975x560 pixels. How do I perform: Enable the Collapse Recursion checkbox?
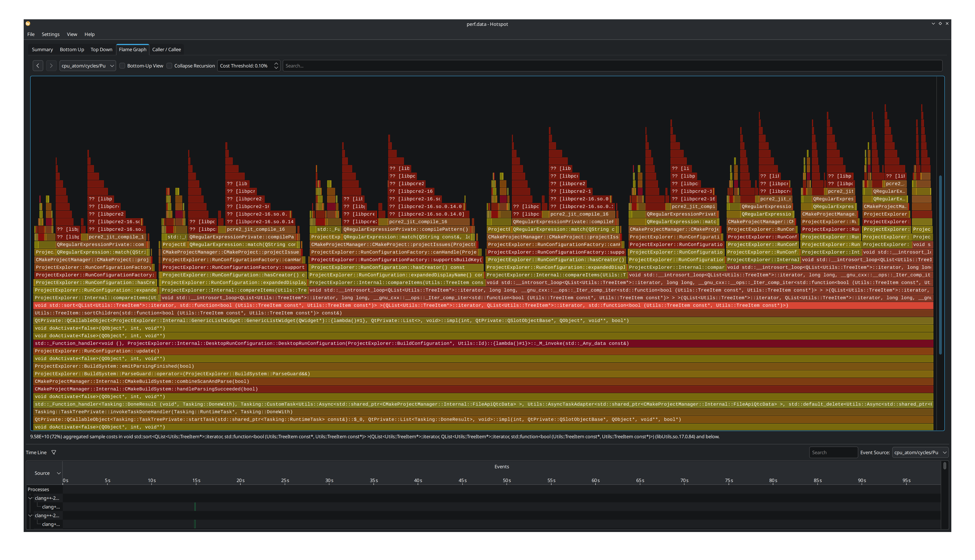(x=169, y=66)
